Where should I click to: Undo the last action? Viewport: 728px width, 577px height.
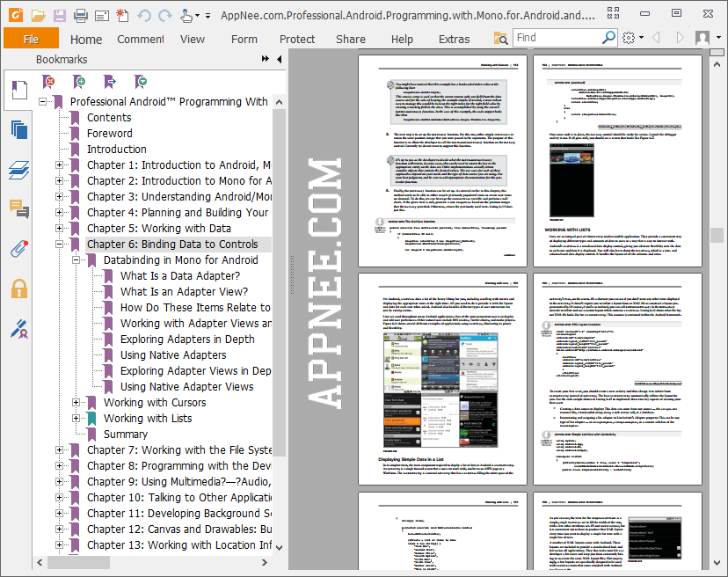[144, 16]
